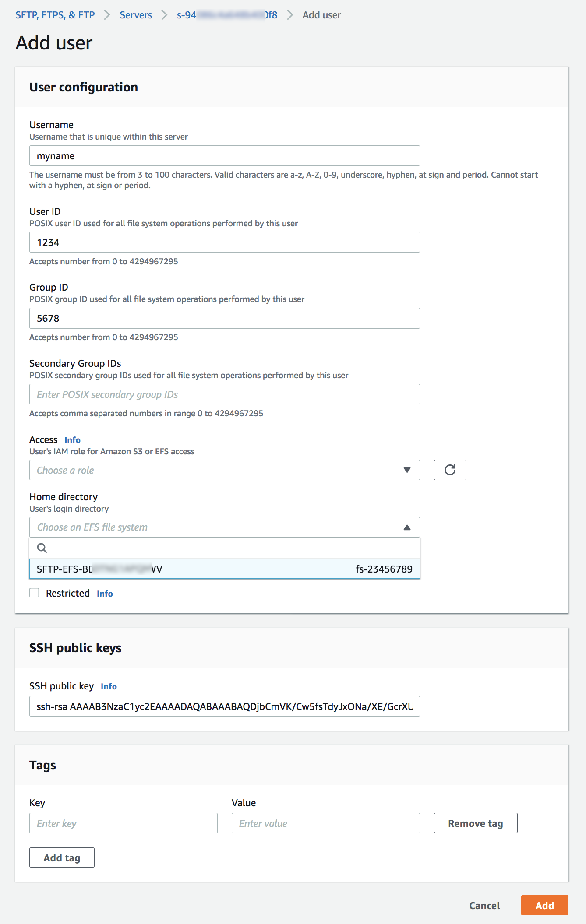Open Info link beside Access
Screen dimensions: 586x924
[72, 440]
